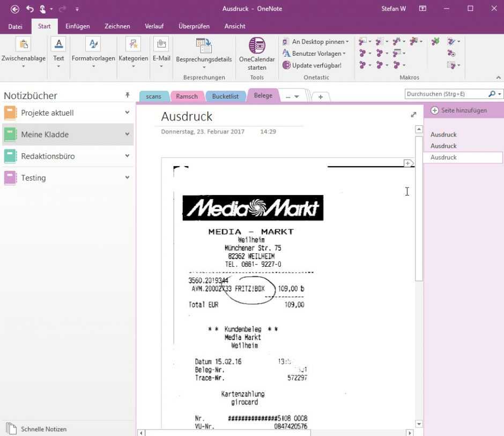Click the page time 14:29

[268, 131]
